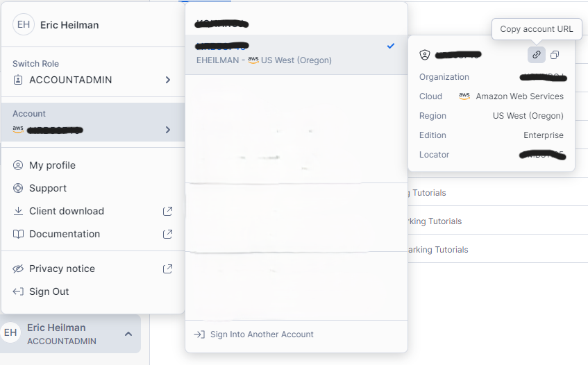The height and width of the screenshot is (365, 588).
Task: Click the external link icon beside Client download
Action: pyautogui.click(x=167, y=211)
